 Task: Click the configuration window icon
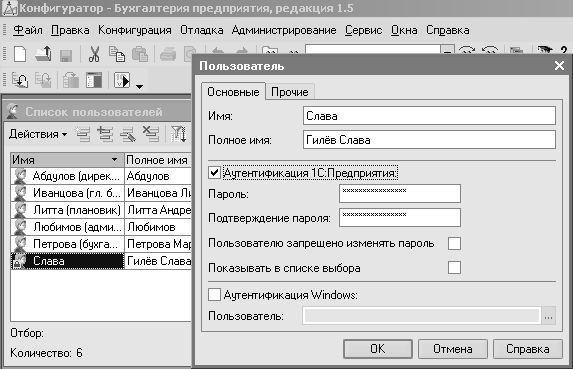[94, 80]
